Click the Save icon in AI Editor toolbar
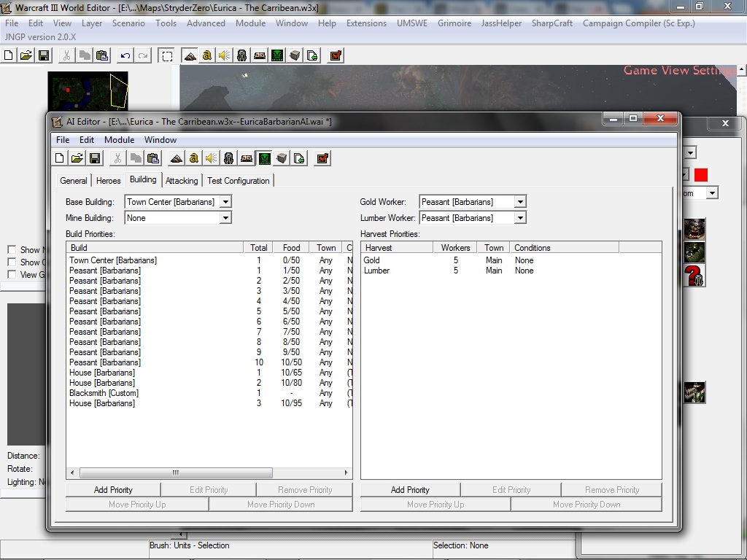The width and height of the screenshot is (747, 560). click(95, 158)
